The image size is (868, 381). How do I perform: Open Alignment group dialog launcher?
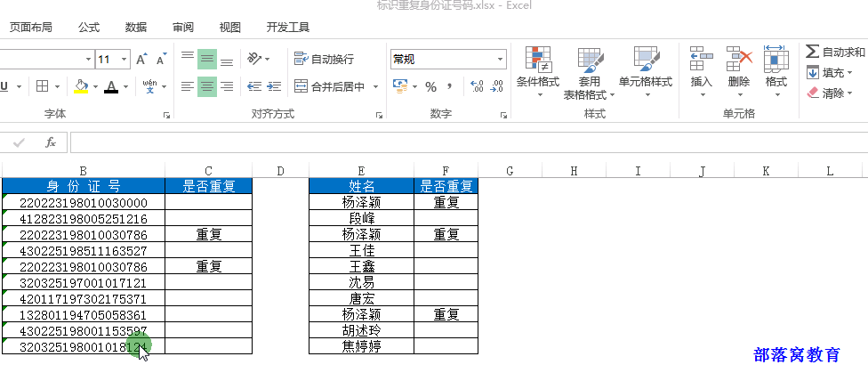click(379, 115)
